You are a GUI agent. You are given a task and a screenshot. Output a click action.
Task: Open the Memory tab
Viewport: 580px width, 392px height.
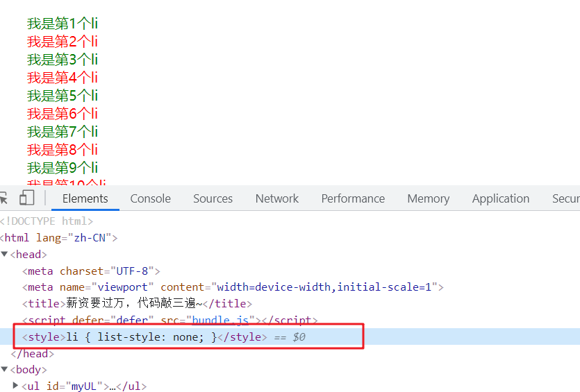[x=429, y=198]
